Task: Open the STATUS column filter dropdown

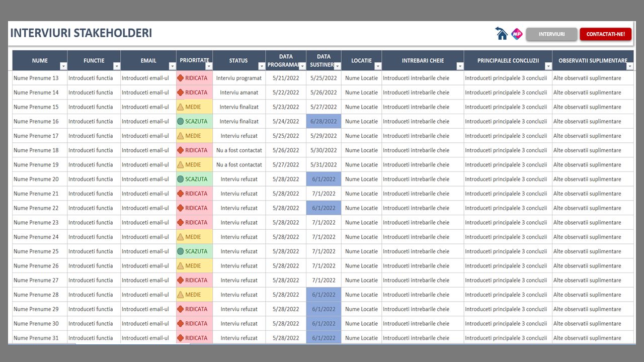Action: tap(262, 66)
